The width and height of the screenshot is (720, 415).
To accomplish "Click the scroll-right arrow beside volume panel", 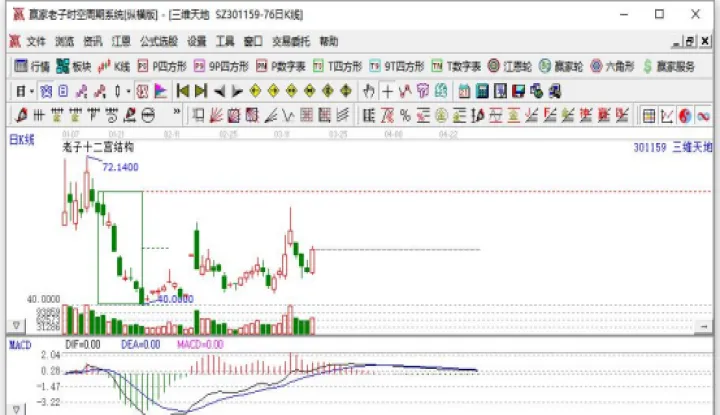I will pos(703,326).
